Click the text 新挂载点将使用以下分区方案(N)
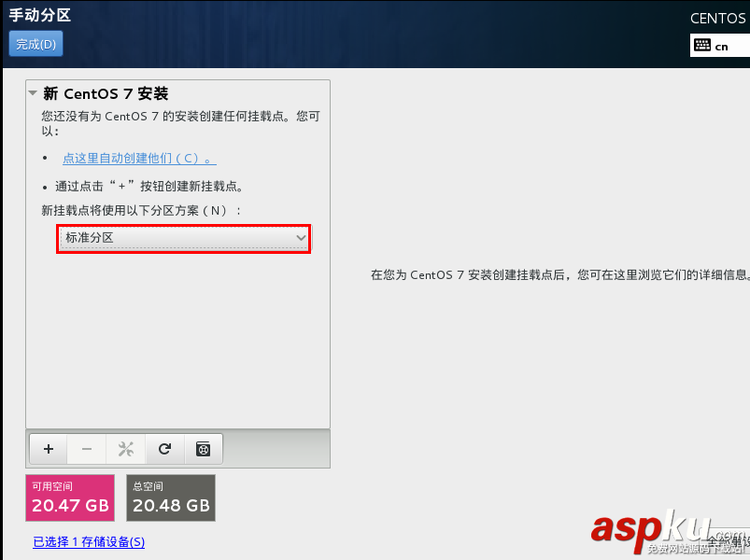Image resolution: width=750 pixels, height=560 pixels. [141, 210]
